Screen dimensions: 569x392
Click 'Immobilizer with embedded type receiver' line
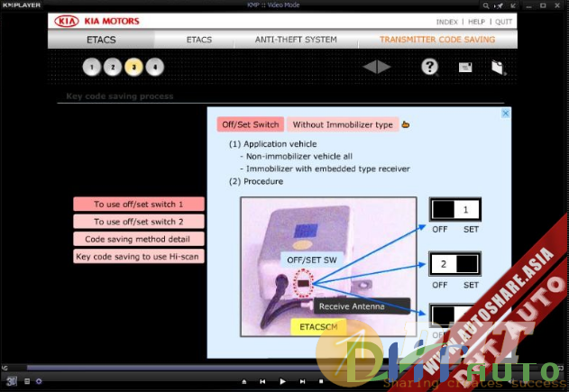326,169
